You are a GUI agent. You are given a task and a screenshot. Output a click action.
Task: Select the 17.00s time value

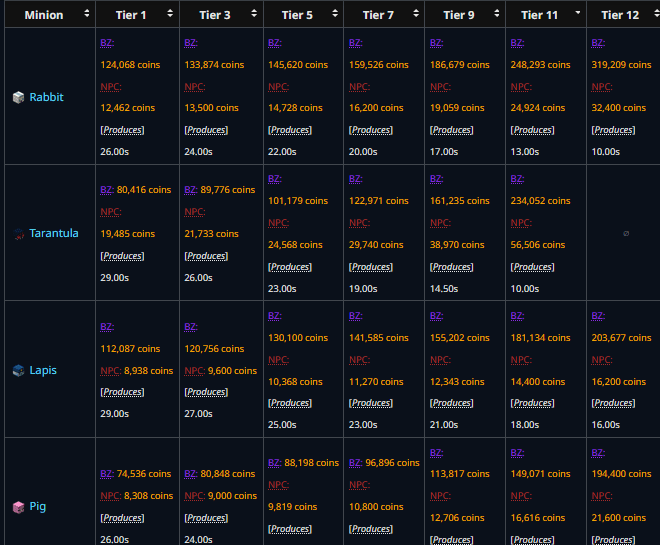444,152
